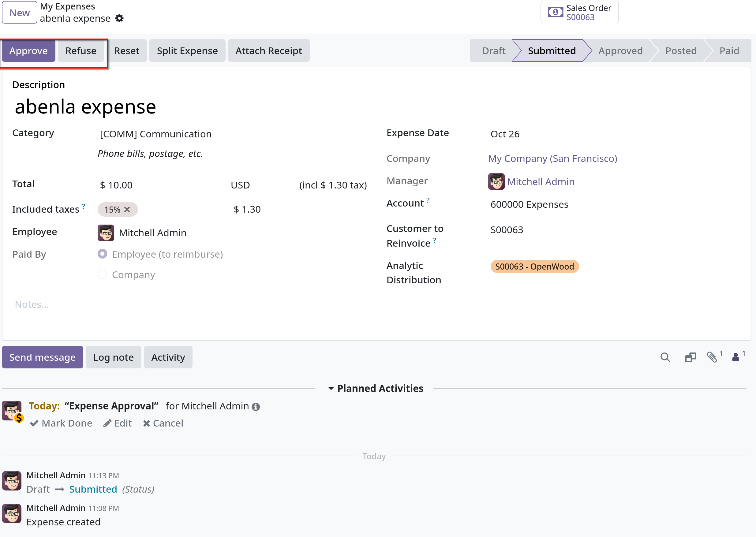Click the Submitted status stage
The width and height of the screenshot is (756, 537).
[551, 50]
